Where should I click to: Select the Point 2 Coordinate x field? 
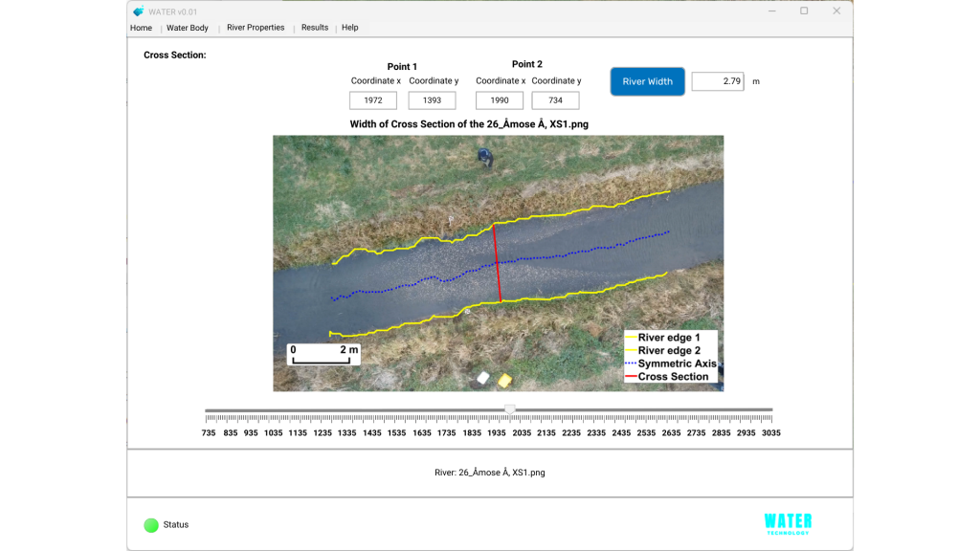pos(499,100)
